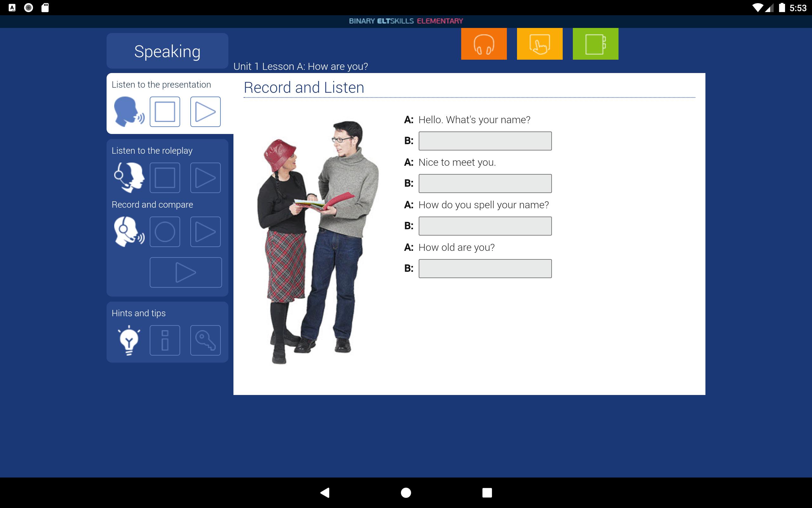Click the Wi-Fi status icon

pyautogui.click(x=758, y=8)
